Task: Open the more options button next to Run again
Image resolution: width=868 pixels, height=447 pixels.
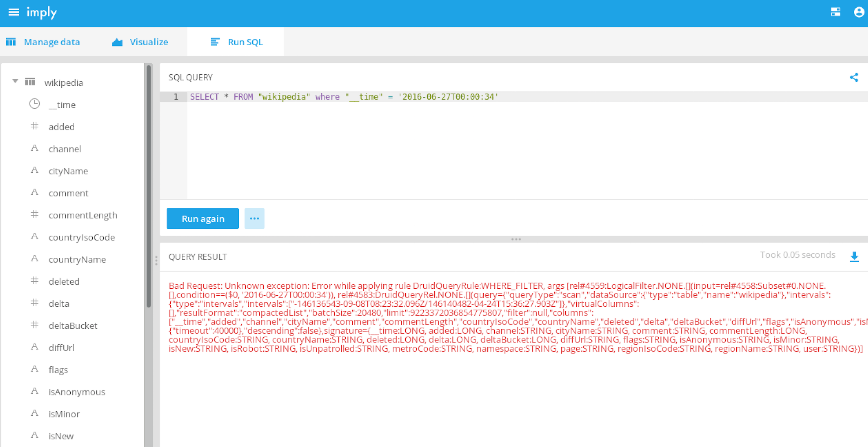Action: click(x=254, y=219)
